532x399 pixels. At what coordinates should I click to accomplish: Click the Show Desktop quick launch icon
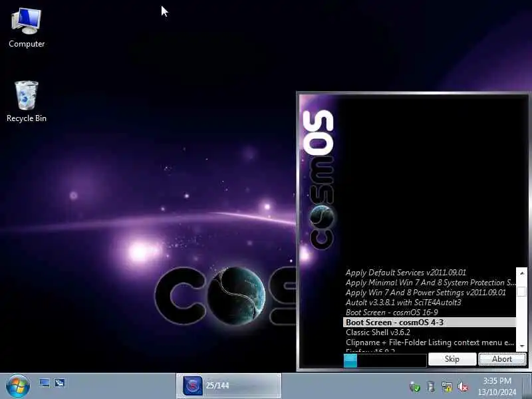(45, 384)
